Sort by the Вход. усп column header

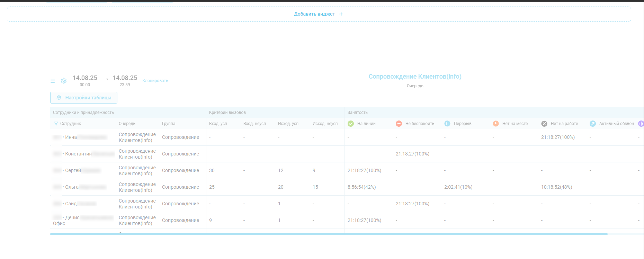pyautogui.click(x=218, y=124)
